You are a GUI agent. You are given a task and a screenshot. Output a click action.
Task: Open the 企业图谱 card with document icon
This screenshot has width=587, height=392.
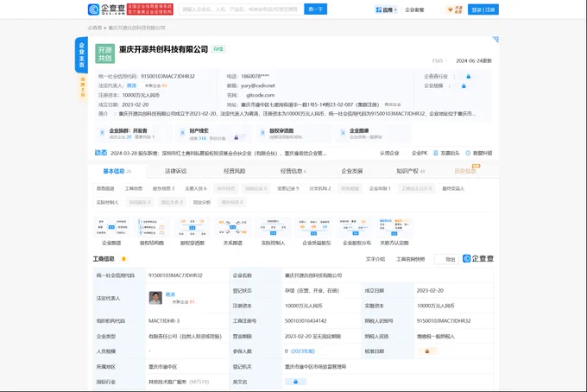(374, 134)
